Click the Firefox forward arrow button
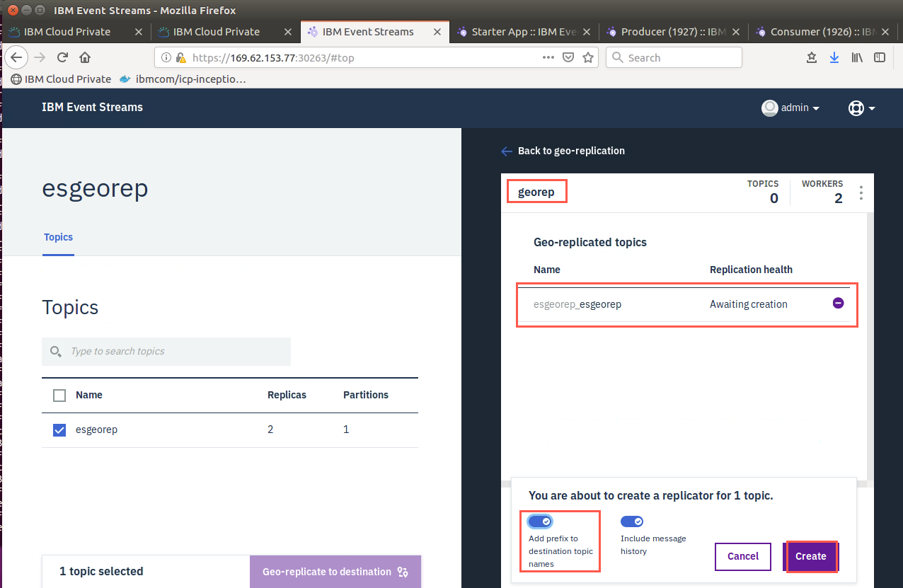The width and height of the screenshot is (903, 588). (40, 57)
